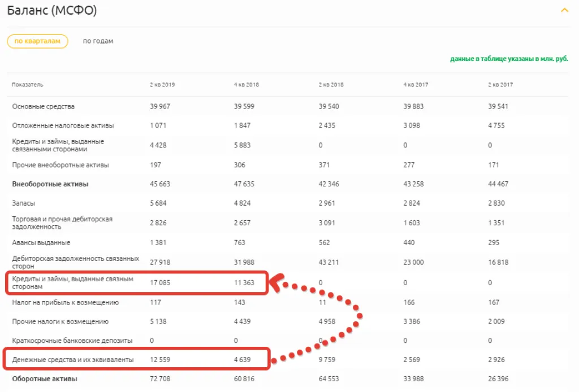Click the '2 кв 2017' column header
The width and height of the screenshot is (579, 392).
[x=500, y=85]
